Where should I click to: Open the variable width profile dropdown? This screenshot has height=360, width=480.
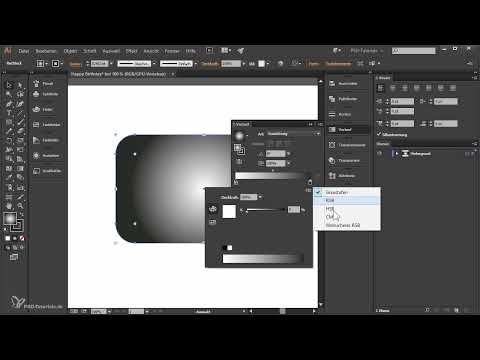coord(154,63)
